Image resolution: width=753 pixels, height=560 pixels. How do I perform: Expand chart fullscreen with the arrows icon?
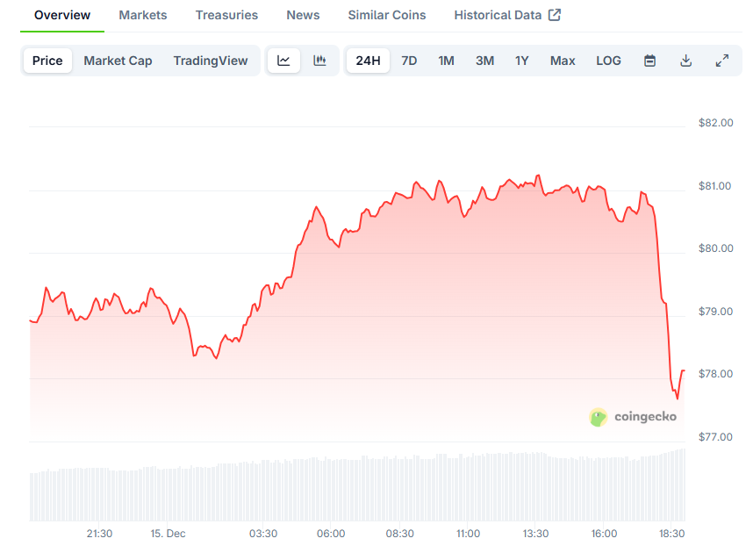click(x=721, y=60)
